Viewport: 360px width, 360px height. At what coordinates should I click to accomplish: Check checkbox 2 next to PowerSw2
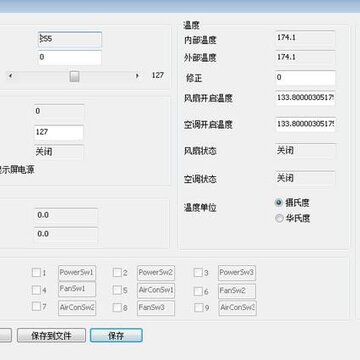[117, 273]
